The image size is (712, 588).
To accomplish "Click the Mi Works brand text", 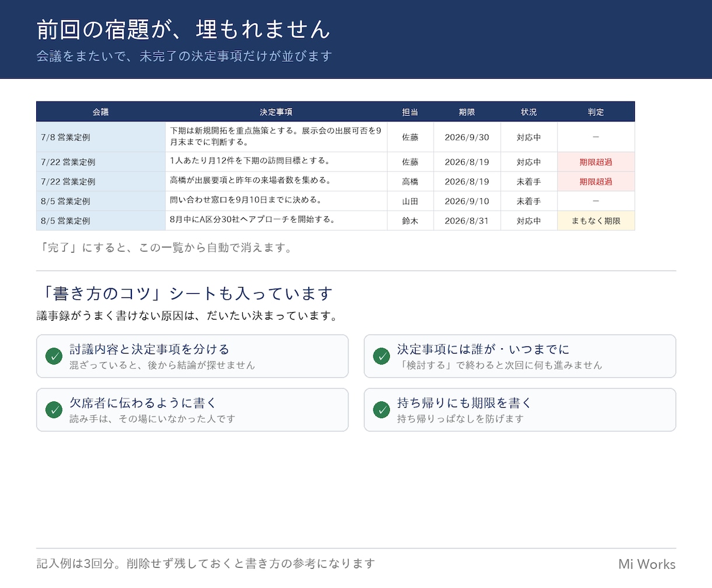I will point(647,564).
